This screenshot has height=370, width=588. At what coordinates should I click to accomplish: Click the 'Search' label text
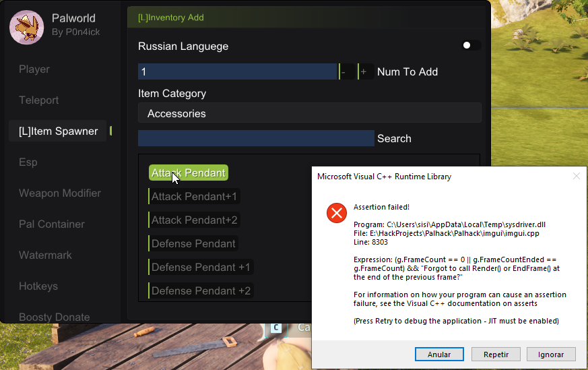394,138
